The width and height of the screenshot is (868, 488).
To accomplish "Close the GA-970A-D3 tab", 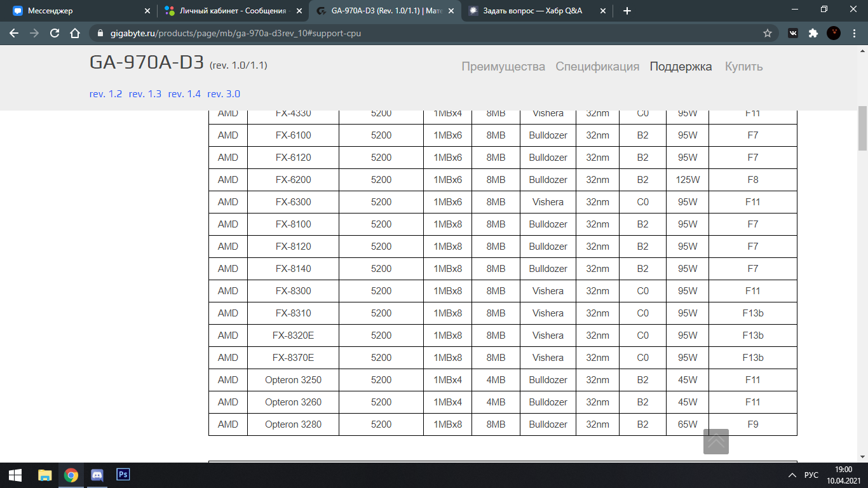I will [x=451, y=11].
